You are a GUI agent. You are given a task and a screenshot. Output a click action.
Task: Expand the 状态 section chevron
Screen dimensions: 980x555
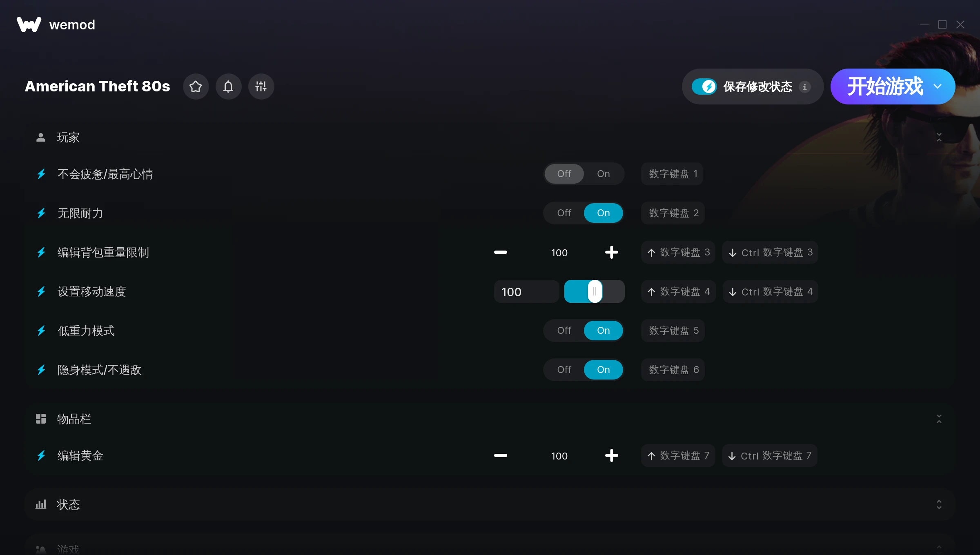pyautogui.click(x=939, y=504)
